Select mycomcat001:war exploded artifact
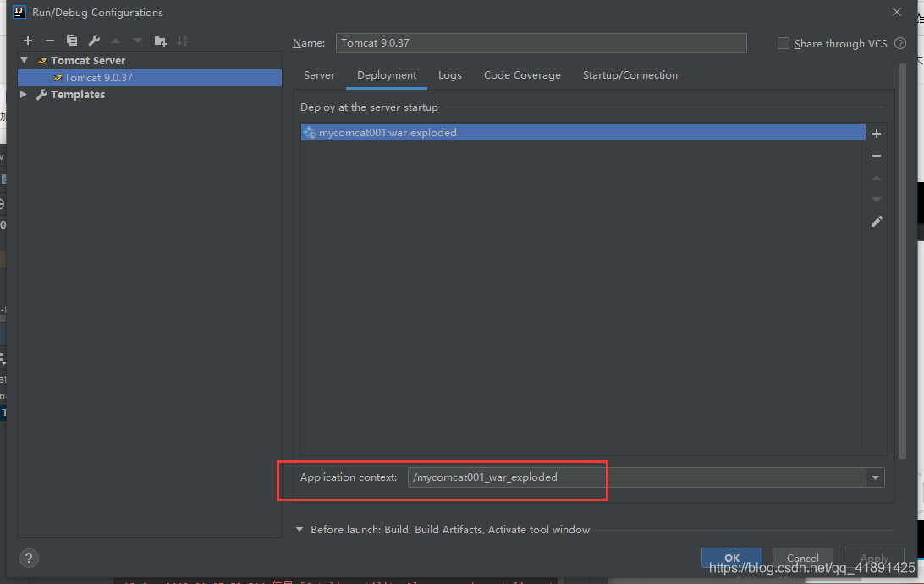This screenshot has height=584, width=924. coord(388,133)
